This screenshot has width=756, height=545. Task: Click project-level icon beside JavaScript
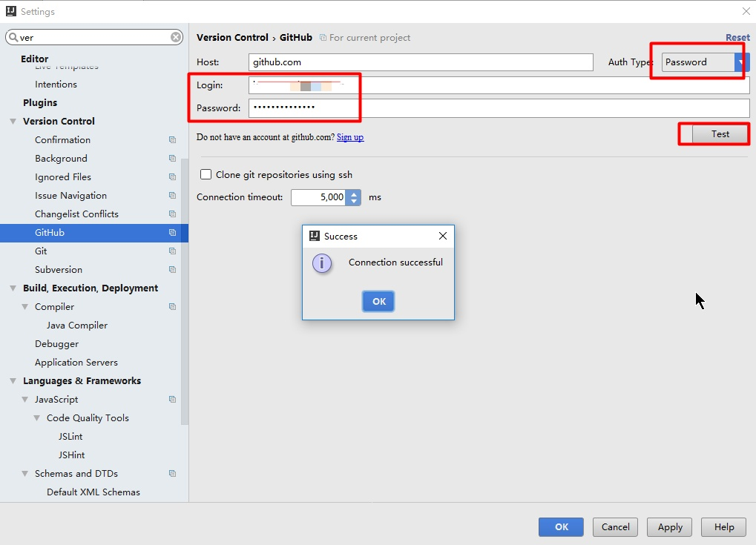coord(172,399)
